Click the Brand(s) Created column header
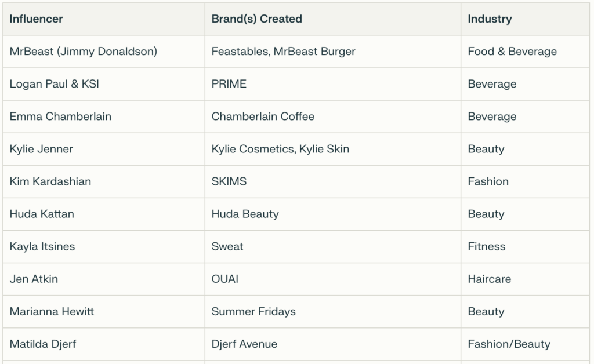 coord(256,19)
